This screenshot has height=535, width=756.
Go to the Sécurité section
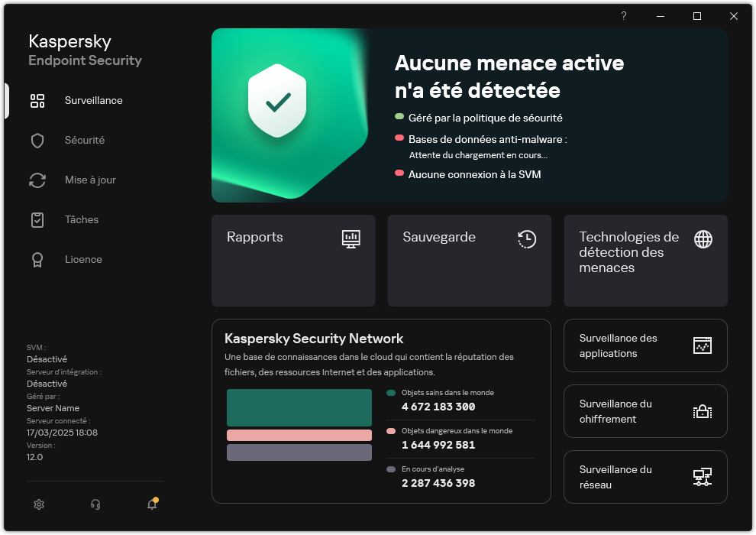(84, 141)
